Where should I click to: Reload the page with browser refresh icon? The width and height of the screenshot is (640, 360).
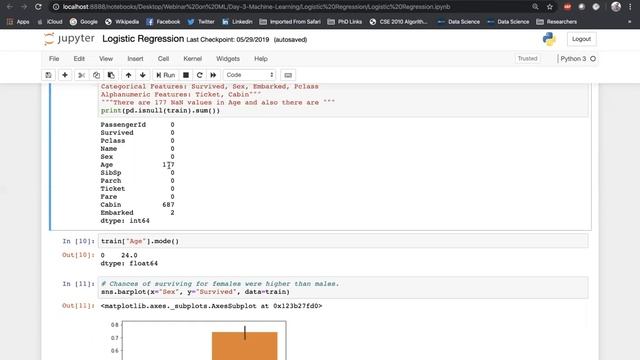tap(38, 7)
